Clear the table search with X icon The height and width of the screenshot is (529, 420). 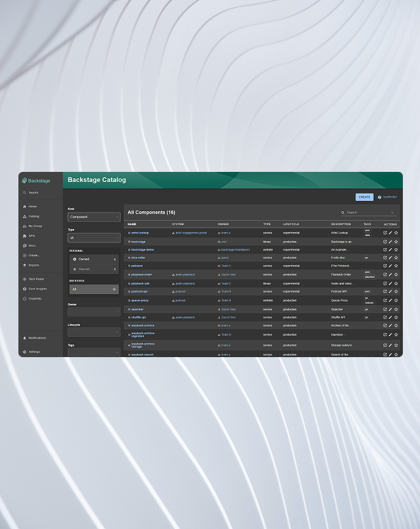392,212
